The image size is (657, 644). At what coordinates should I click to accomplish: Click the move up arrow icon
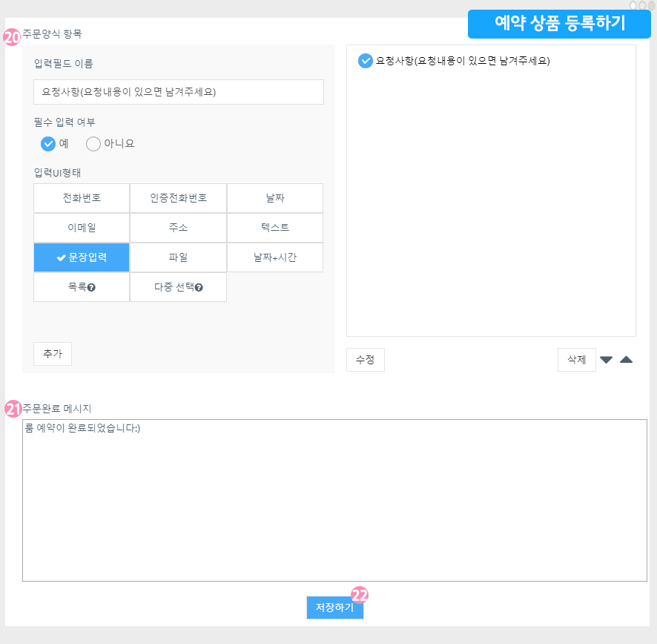coord(626,360)
